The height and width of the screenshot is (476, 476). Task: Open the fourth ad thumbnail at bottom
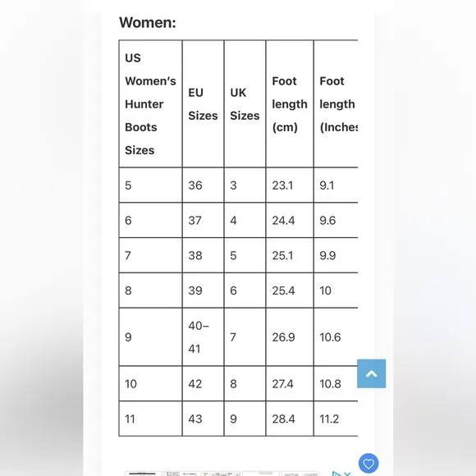click(261, 474)
